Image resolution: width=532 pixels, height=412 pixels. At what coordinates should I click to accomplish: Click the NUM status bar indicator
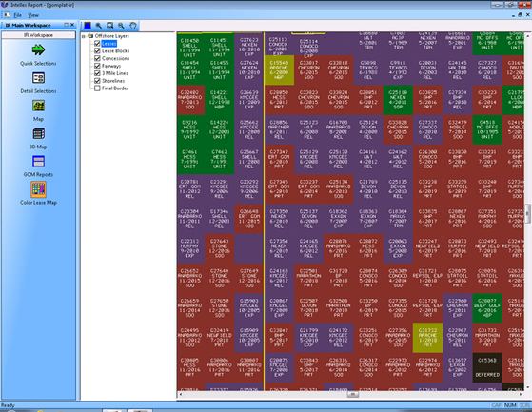(510, 405)
